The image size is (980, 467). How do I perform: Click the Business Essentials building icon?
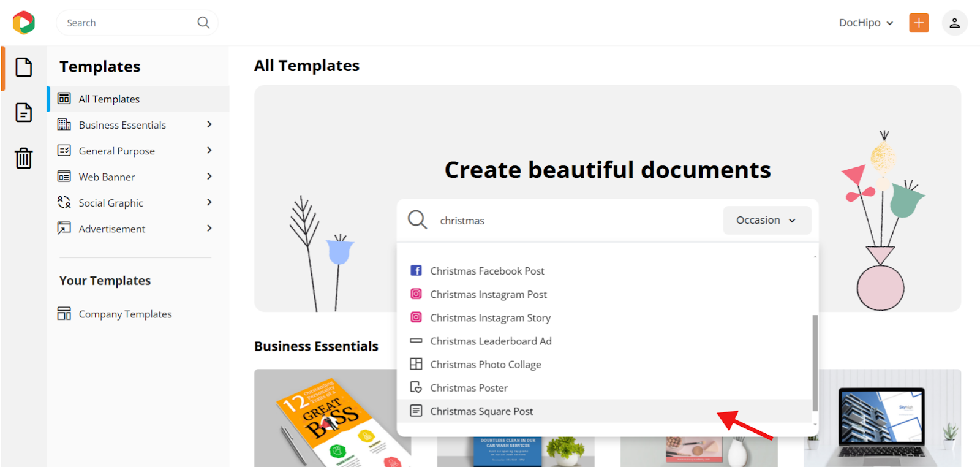pos(64,124)
